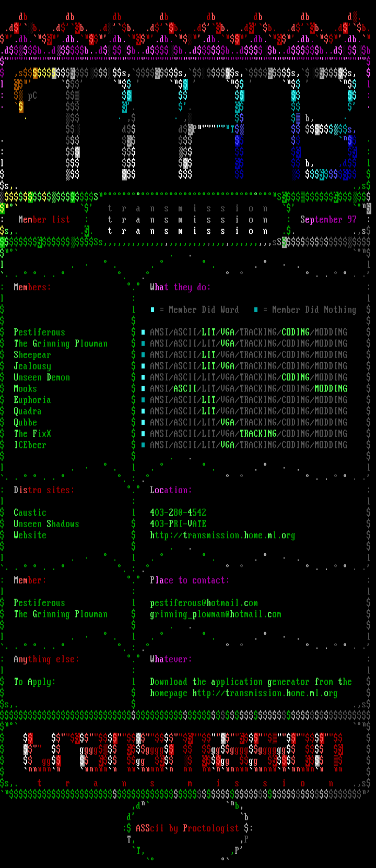The height and width of the screenshot is (868, 376).
Task: Click the first legend square after What they do
Action: [152, 310]
